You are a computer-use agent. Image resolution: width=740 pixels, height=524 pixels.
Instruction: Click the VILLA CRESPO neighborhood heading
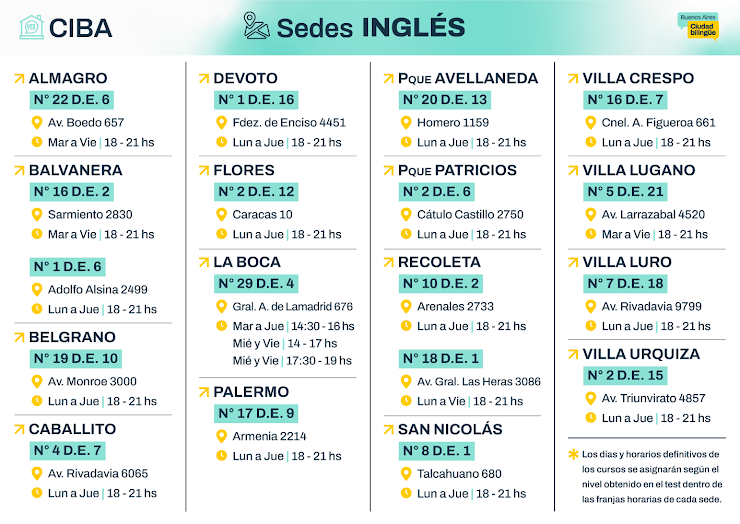click(x=638, y=78)
